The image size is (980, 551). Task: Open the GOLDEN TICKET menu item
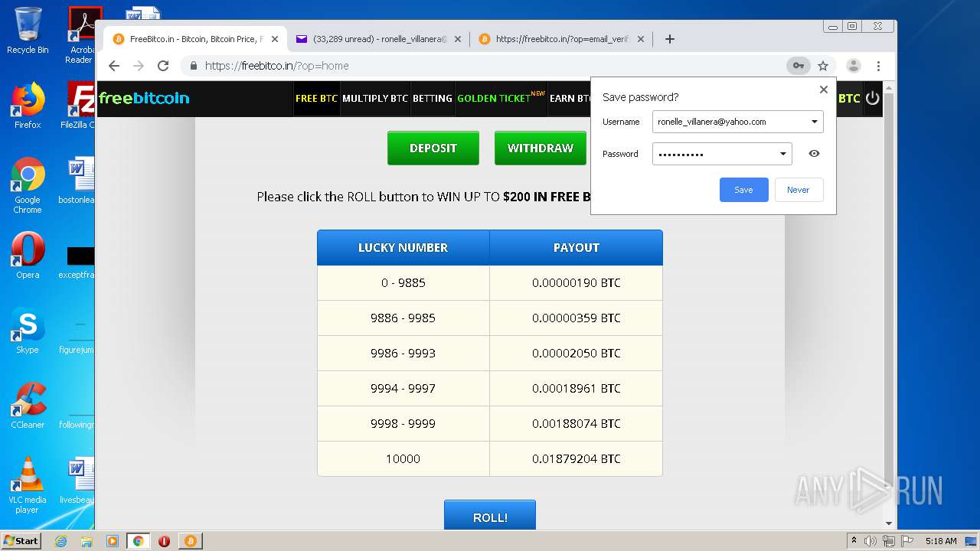click(501, 99)
